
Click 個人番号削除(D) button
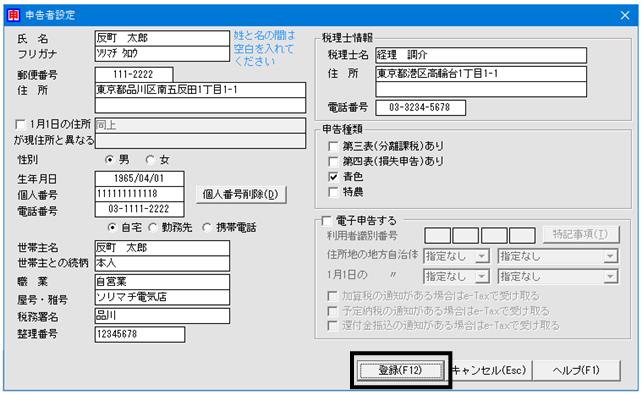(241, 194)
